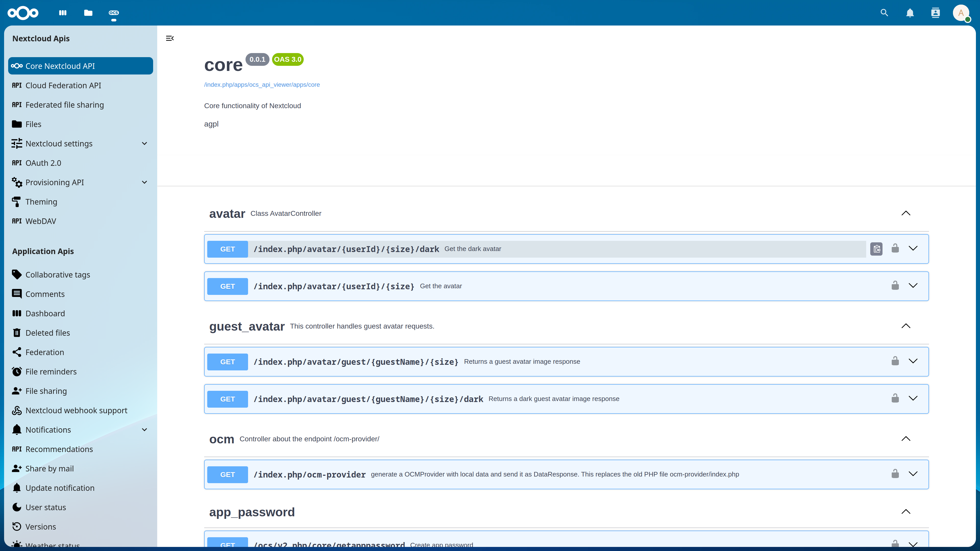The height and width of the screenshot is (551, 980).
Task: Select Deleted files API entry
Action: coord(81,333)
